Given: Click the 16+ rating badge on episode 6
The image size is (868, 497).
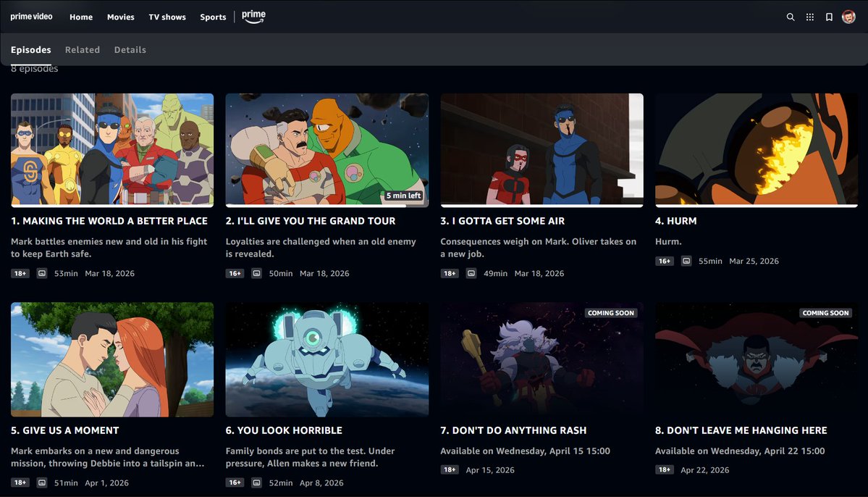Looking at the screenshot, I should 235,483.
